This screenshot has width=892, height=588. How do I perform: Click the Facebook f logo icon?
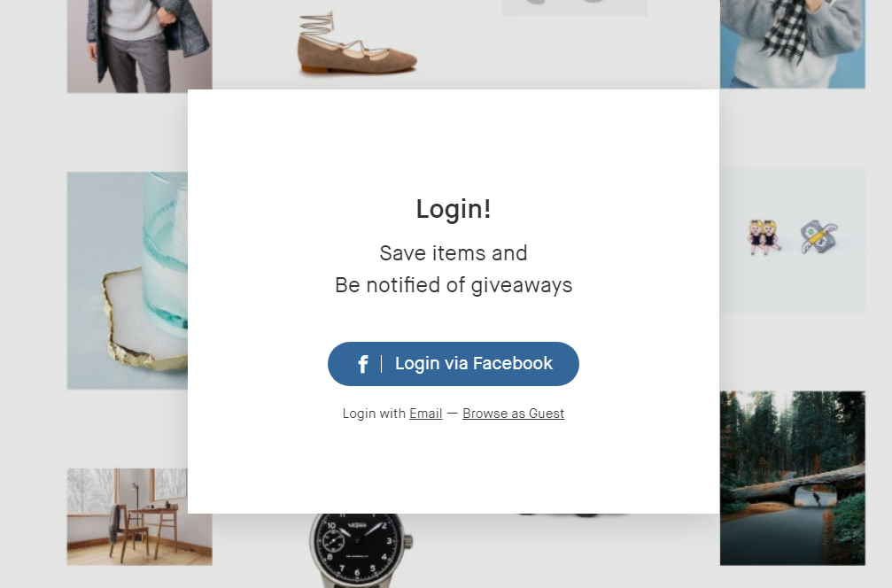click(x=363, y=364)
